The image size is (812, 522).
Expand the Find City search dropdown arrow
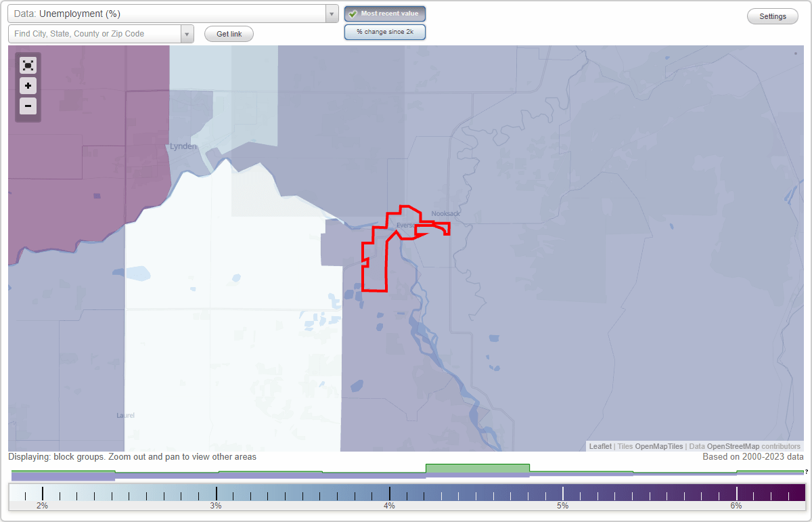[x=187, y=33]
